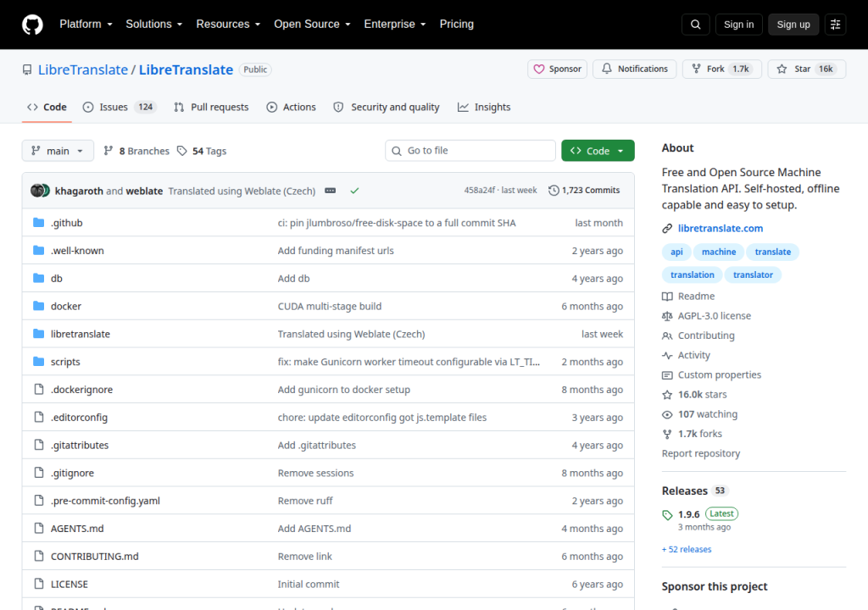Open the Platform dropdown menu

pyautogui.click(x=86, y=25)
